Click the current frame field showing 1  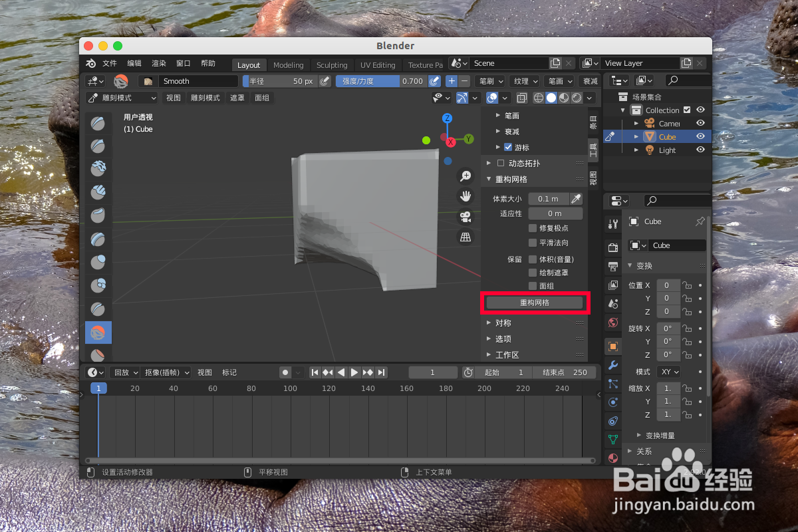(x=432, y=372)
